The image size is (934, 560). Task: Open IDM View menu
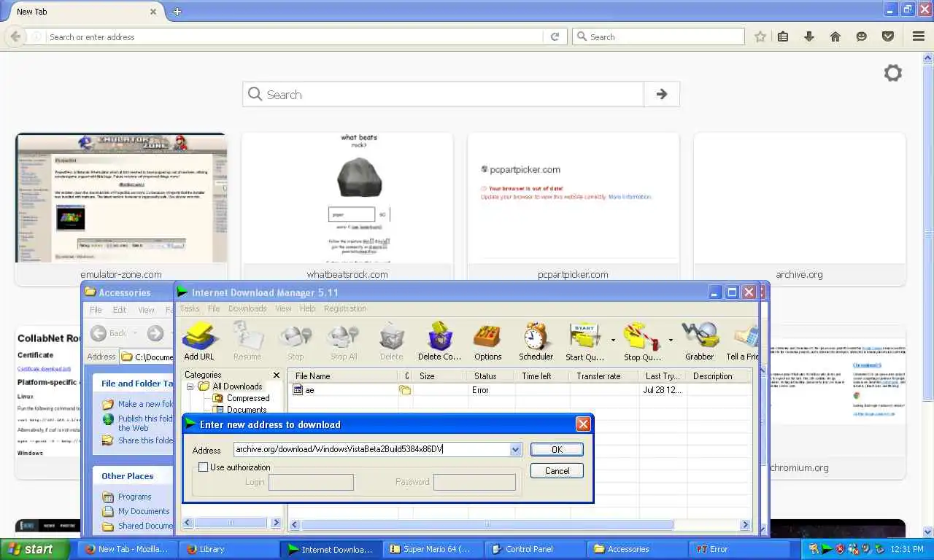(283, 308)
